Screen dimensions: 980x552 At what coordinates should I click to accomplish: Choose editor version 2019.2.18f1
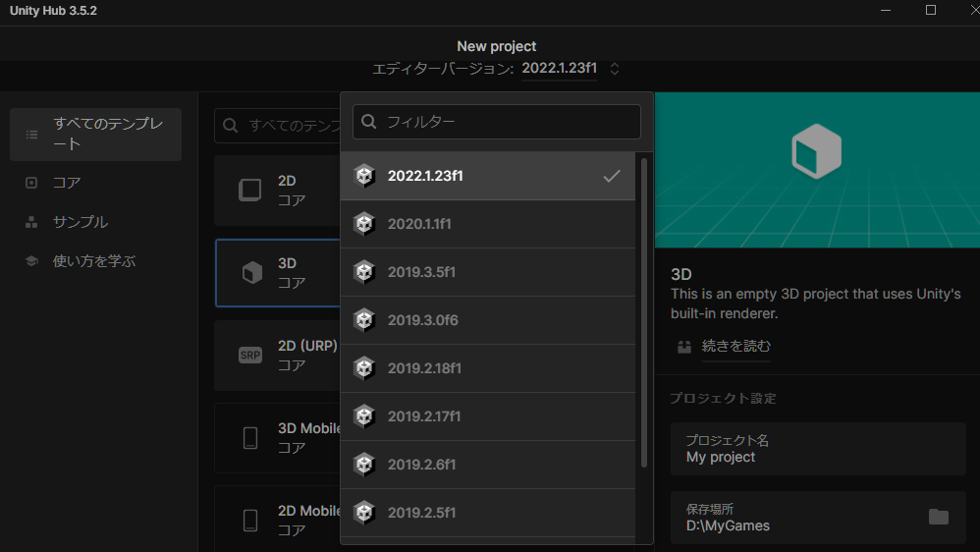click(x=487, y=368)
